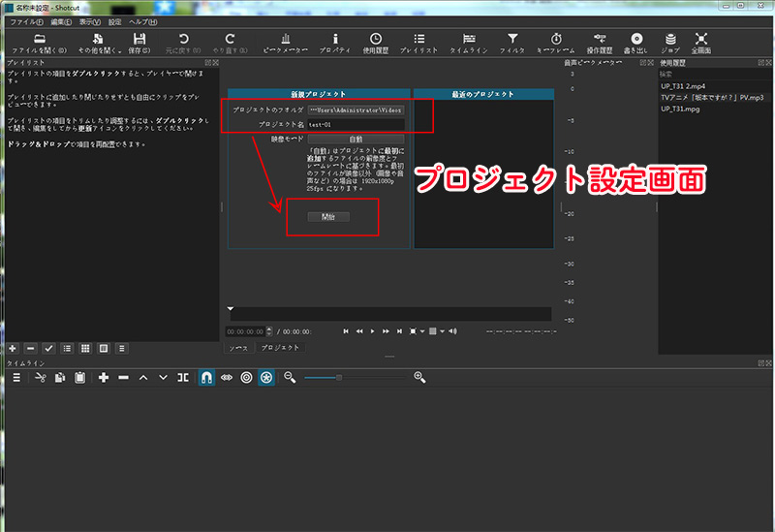The width and height of the screenshot is (775, 532).
Task: Toggle Ripple all tracks asterisk button
Action: click(x=266, y=378)
